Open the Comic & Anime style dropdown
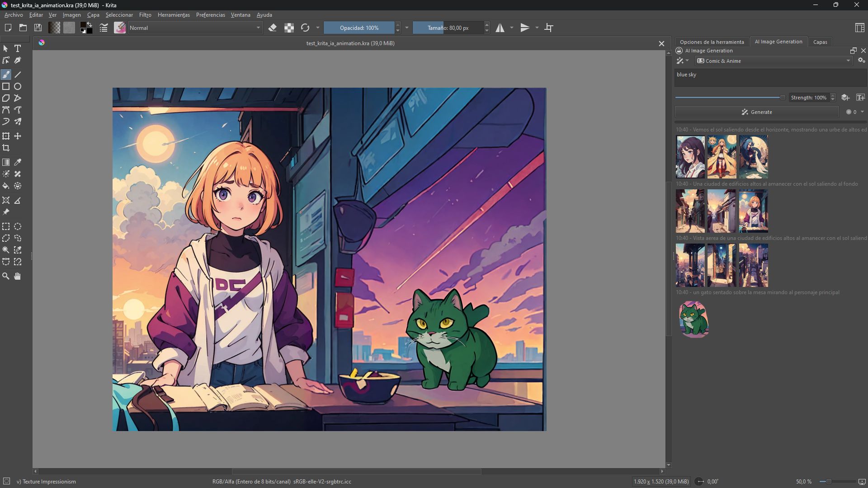 (773, 61)
